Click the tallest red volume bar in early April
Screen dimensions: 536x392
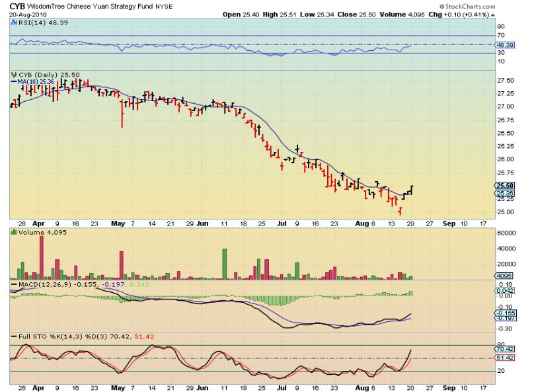coord(42,258)
